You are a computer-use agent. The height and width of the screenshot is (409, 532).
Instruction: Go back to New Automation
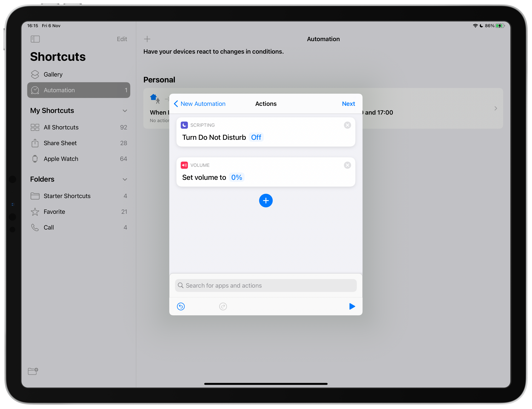200,104
